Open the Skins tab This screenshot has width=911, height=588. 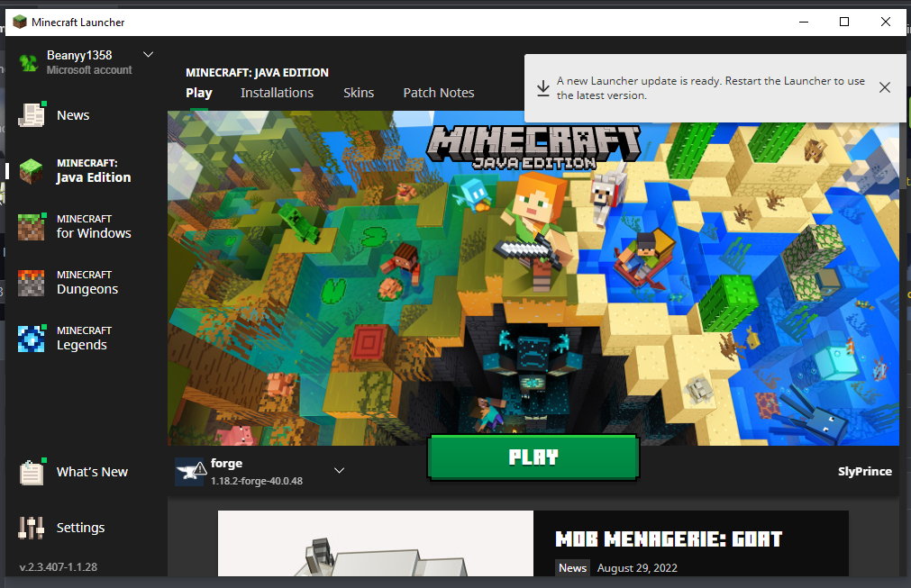click(x=359, y=93)
